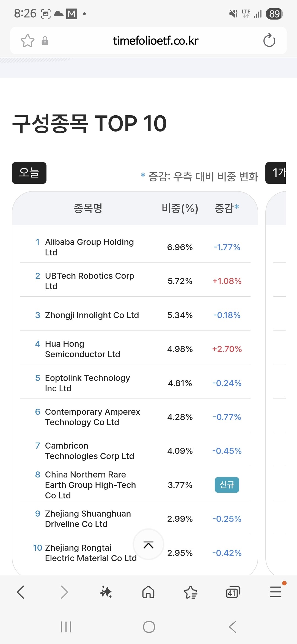The image size is (297, 644).
Task: Go forward with browser forward arrow
Action: coord(64,592)
